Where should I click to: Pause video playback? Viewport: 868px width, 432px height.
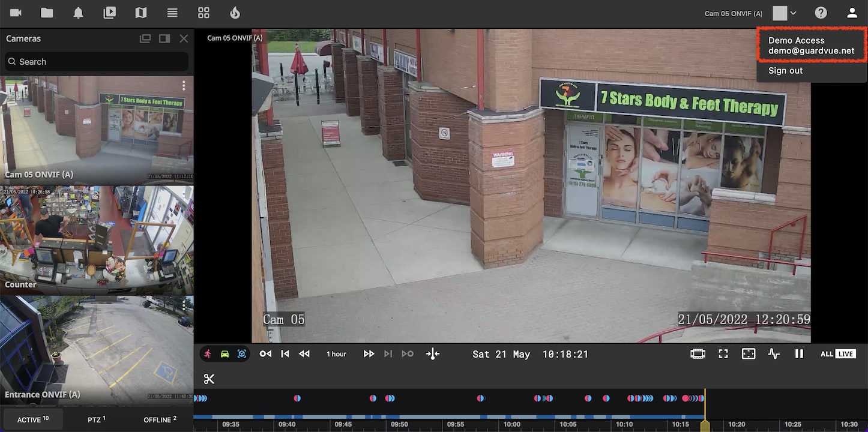coord(799,354)
